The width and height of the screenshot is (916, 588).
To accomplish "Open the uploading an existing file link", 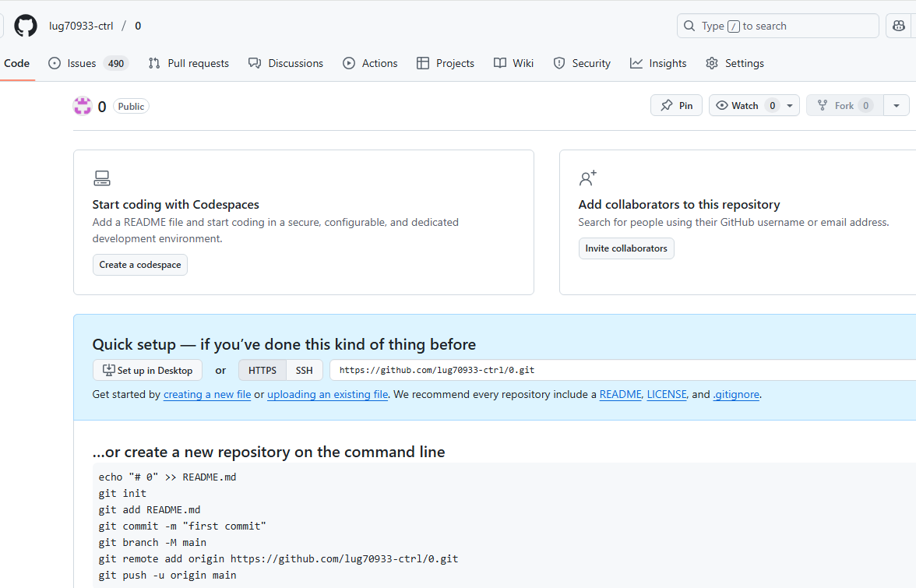I will point(328,394).
